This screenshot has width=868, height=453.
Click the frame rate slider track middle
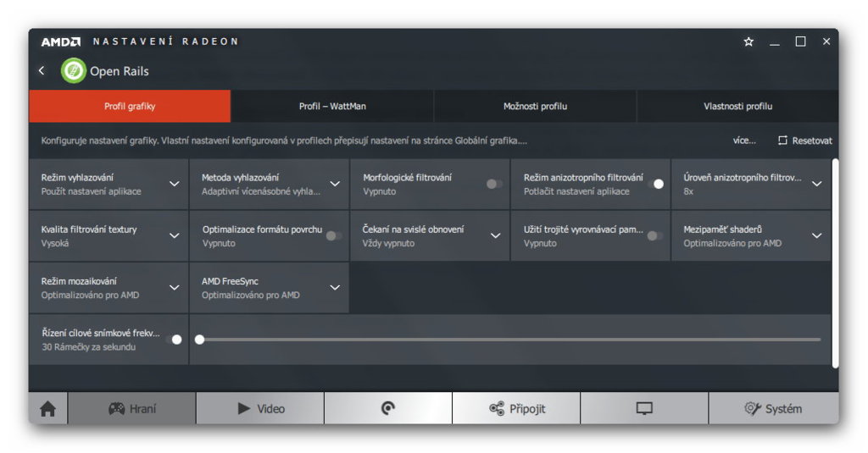pyautogui.click(x=509, y=340)
